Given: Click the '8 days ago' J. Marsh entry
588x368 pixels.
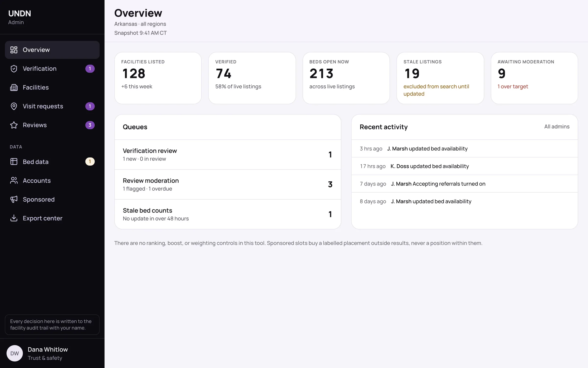Looking at the screenshot, I should 465,201.
